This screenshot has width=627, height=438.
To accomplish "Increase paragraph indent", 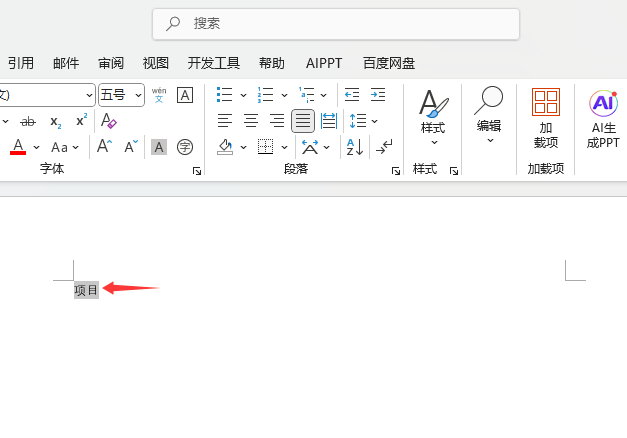I will [378, 95].
